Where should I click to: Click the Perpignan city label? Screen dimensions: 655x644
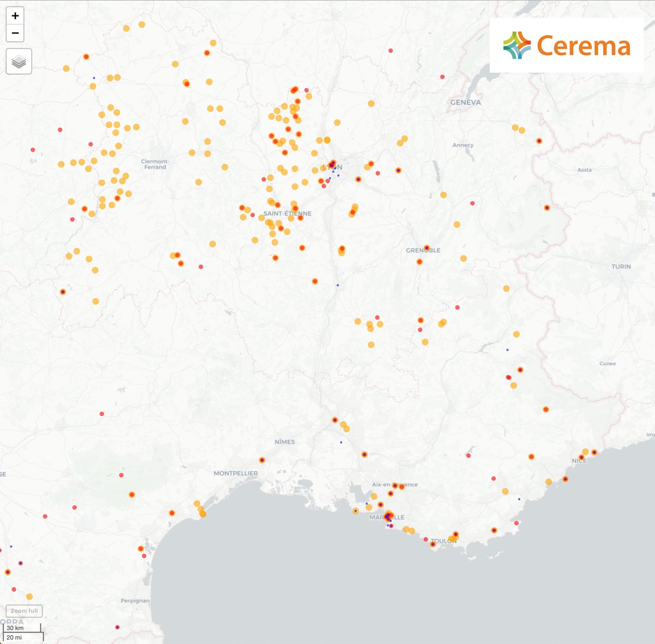pos(135,601)
